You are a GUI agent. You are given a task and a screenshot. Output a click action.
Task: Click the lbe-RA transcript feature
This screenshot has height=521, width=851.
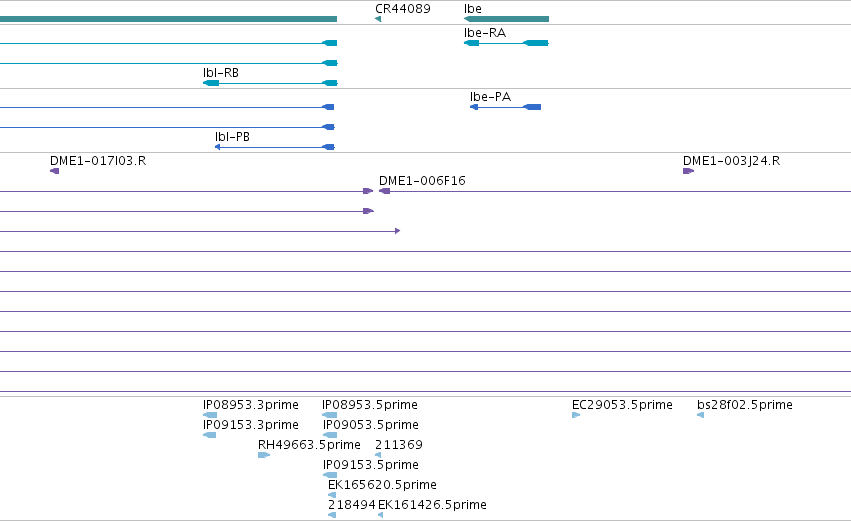tap(506, 43)
